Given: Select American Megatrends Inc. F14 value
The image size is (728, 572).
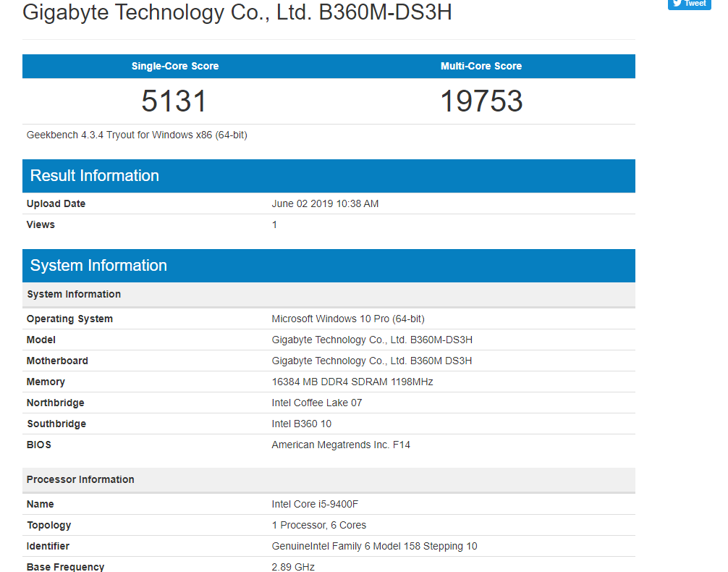Looking at the screenshot, I should click(x=341, y=445).
